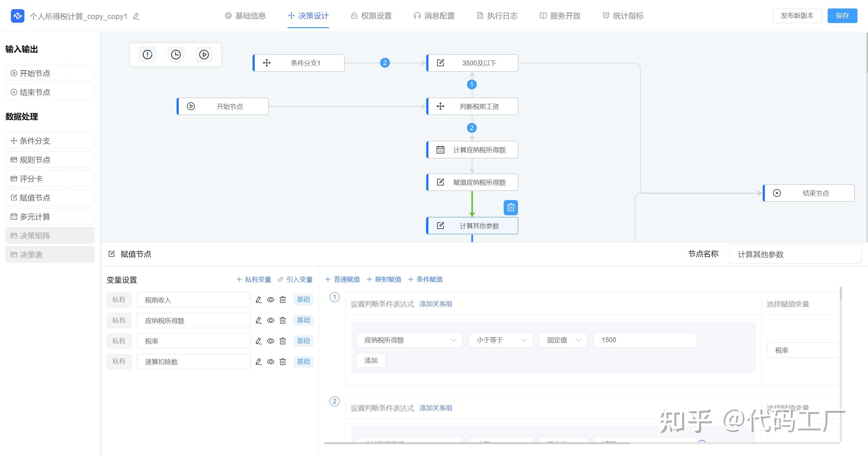Click the clock history icon in canvas toolbar

pos(176,55)
